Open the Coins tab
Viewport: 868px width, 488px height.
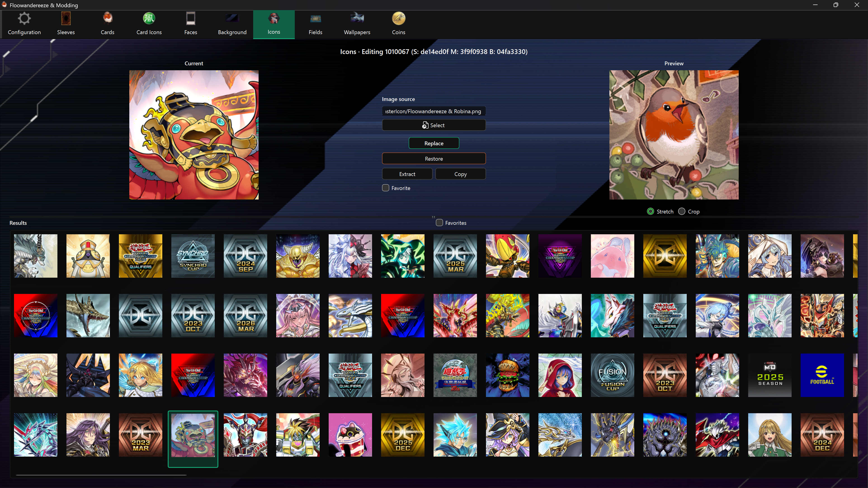tap(399, 24)
